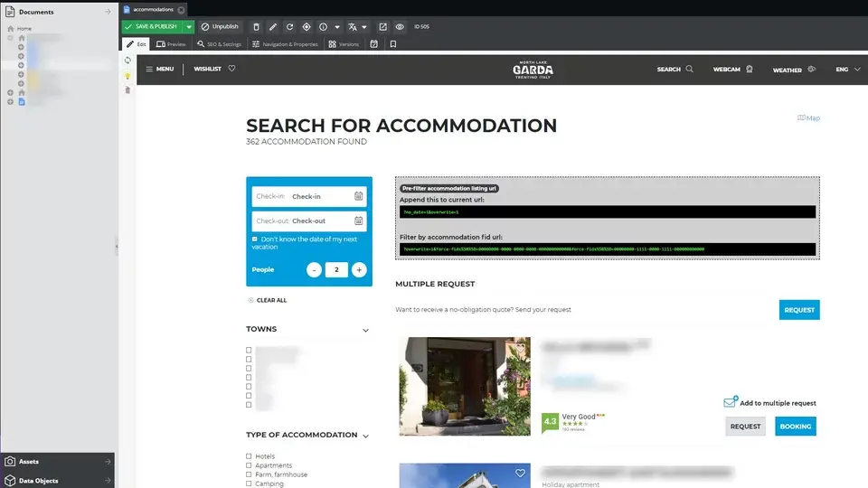868x488 pixels.
Task: Collapse the TYPE OF ACCOMMODATION section chevron
Action: [366, 436]
